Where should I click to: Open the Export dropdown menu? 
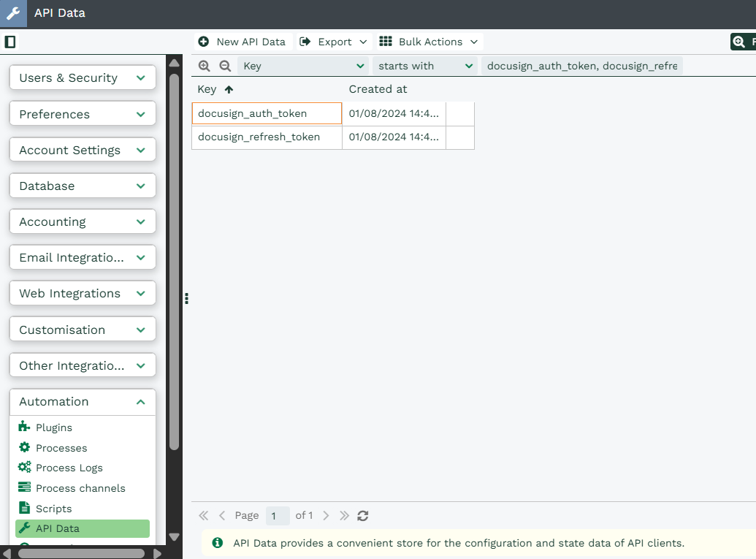point(333,42)
